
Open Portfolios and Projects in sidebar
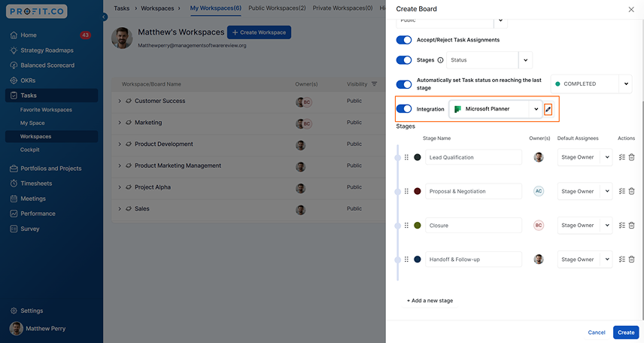point(51,168)
